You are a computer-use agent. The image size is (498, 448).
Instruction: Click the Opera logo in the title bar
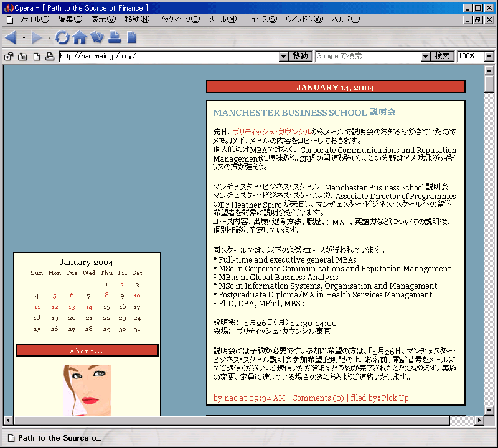pos(9,8)
